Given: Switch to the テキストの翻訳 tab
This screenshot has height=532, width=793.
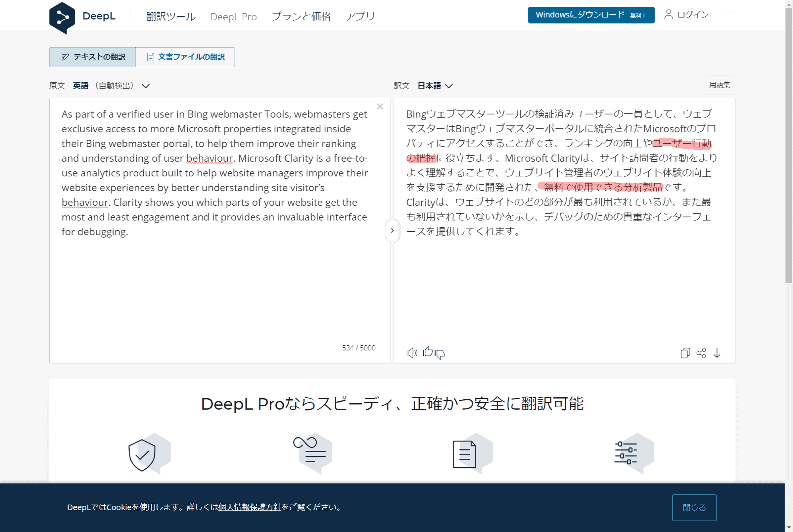Looking at the screenshot, I should coord(93,57).
